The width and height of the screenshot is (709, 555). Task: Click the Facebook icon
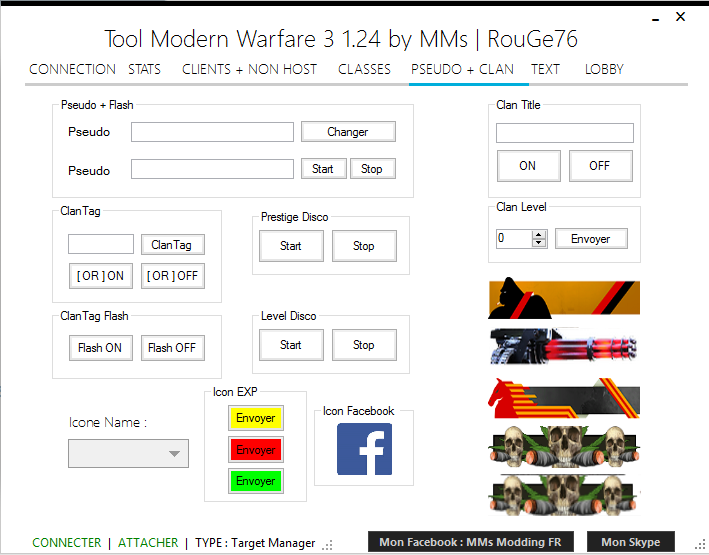[x=364, y=449]
